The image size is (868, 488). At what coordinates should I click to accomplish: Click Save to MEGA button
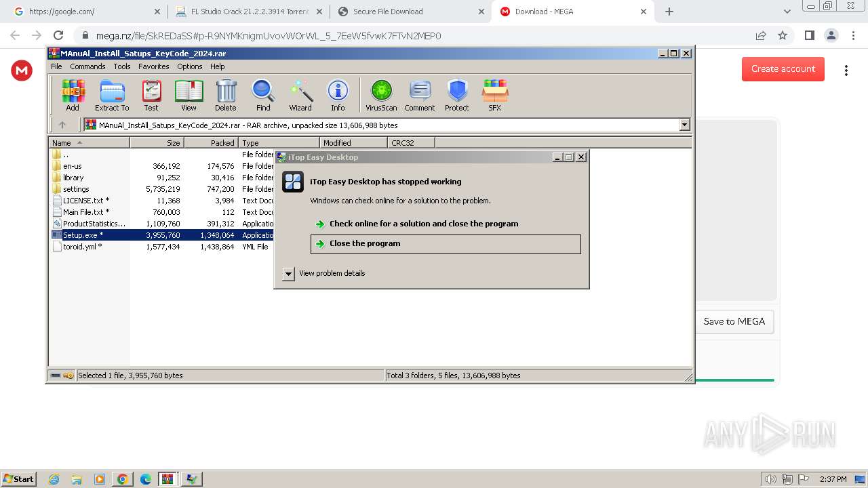734,321
